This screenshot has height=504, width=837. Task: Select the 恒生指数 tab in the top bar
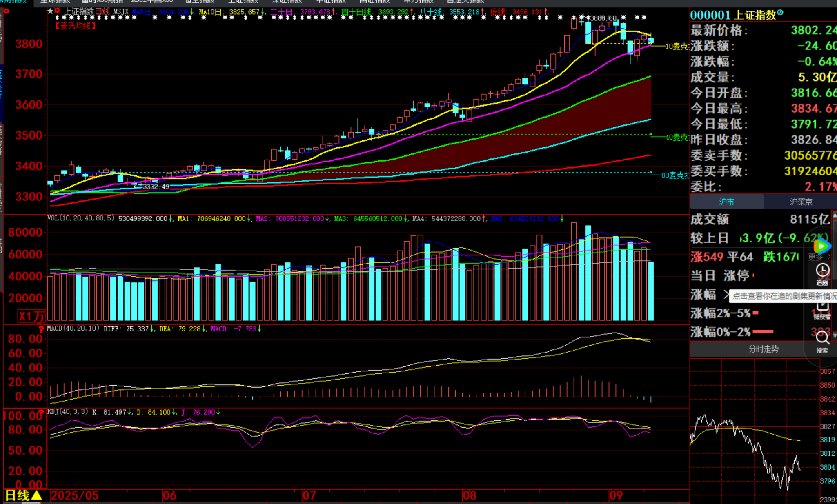[x=199, y=2]
